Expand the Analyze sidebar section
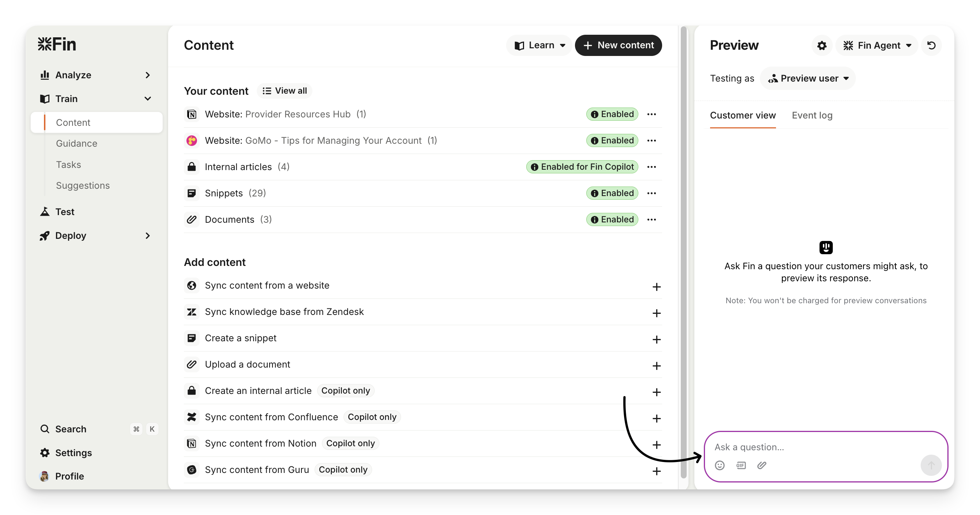This screenshot has height=515, width=980. pyautogui.click(x=148, y=75)
